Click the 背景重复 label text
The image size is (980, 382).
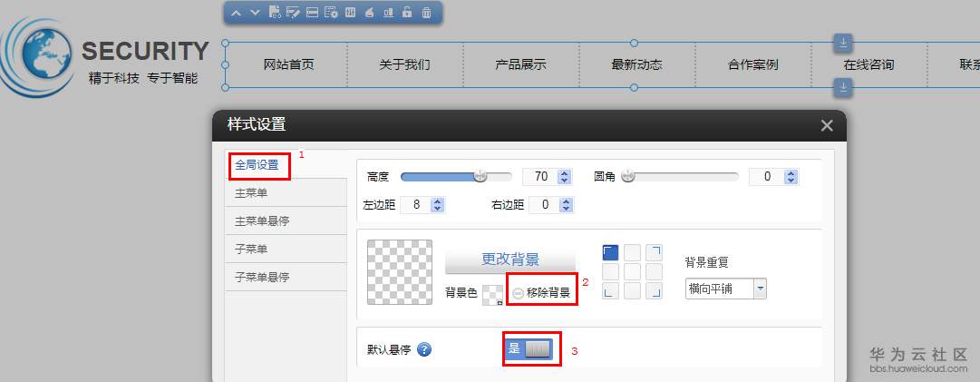[707, 262]
